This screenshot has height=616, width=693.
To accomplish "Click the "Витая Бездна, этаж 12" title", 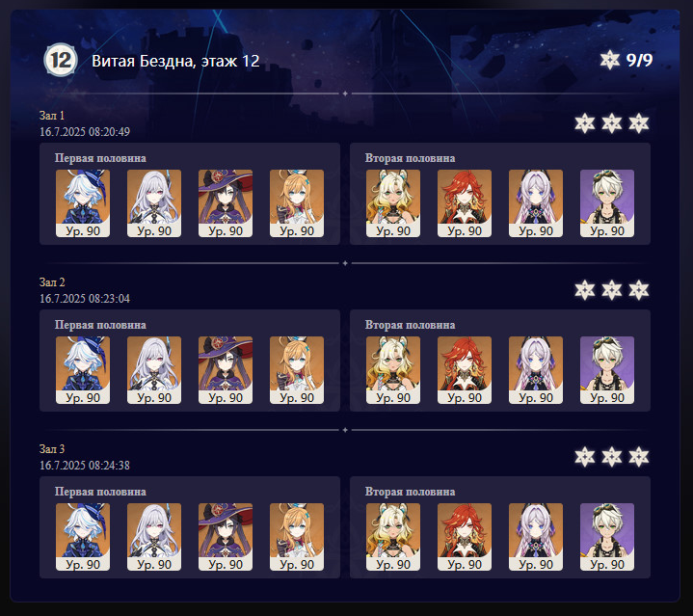I will [175, 61].
